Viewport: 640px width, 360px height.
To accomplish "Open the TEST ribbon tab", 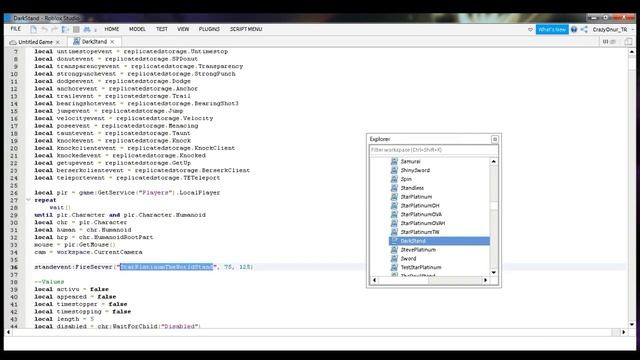I will [162, 29].
